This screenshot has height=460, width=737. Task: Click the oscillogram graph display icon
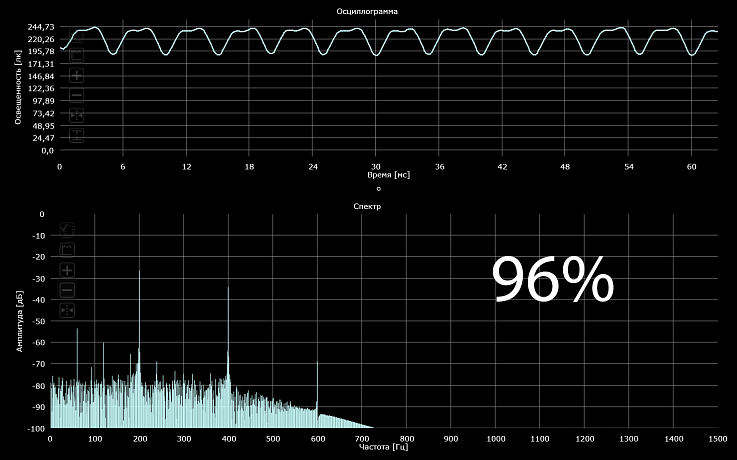tap(76, 55)
